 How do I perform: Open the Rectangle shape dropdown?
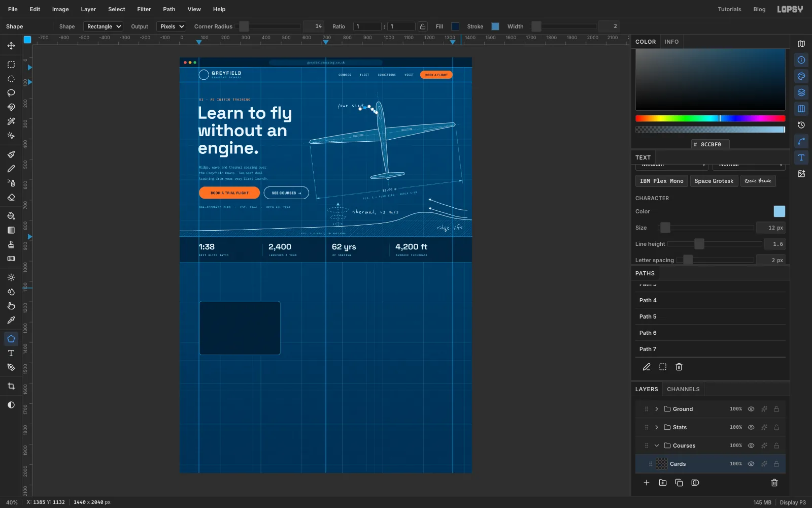tap(103, 26)
